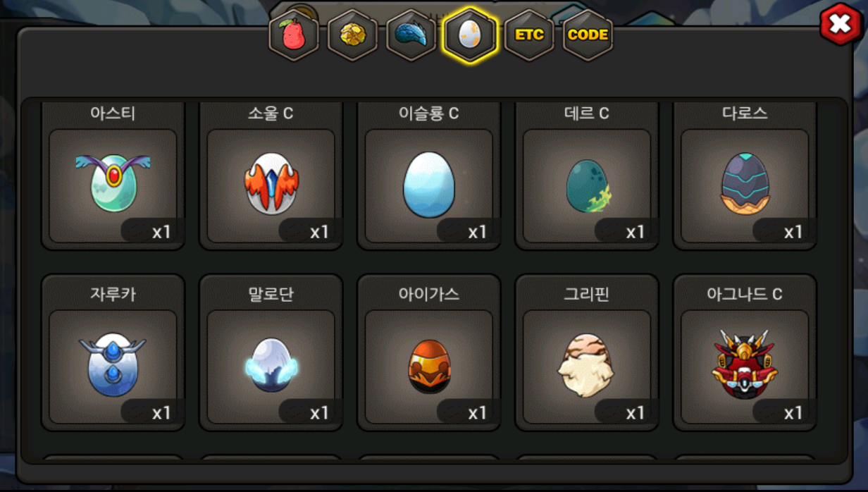Viewport: 868px width, 492px height.
Task: Open the CODE tab
Action: [588, 35]
